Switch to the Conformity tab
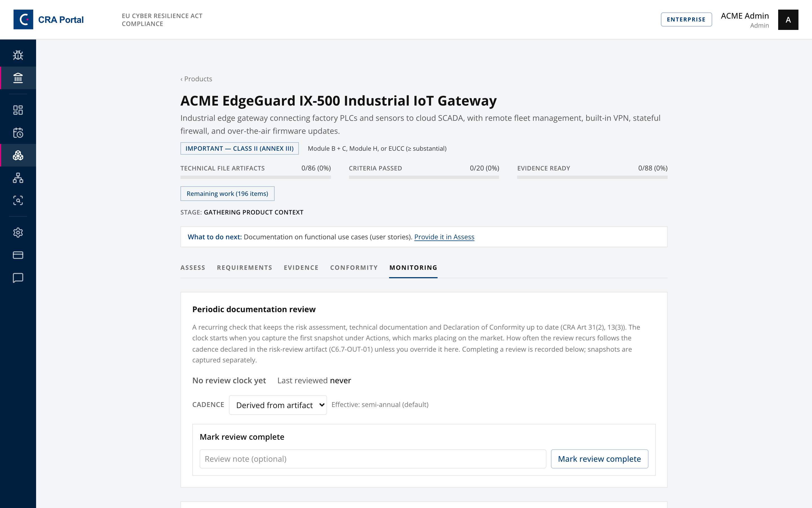The width and height of the screenshot is (812, 508). pyautogui.click(x=354, y=268)
